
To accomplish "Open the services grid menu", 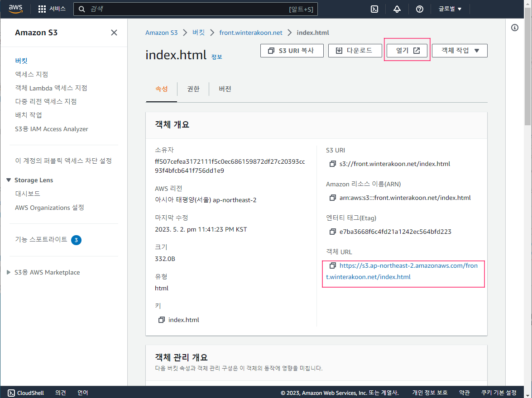I will point(42,9).
